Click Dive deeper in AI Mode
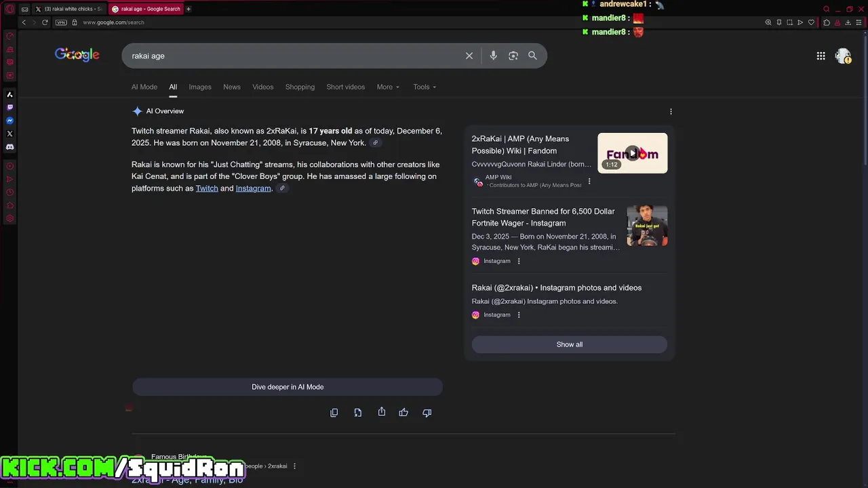The image size is (868, 488). 288,387
